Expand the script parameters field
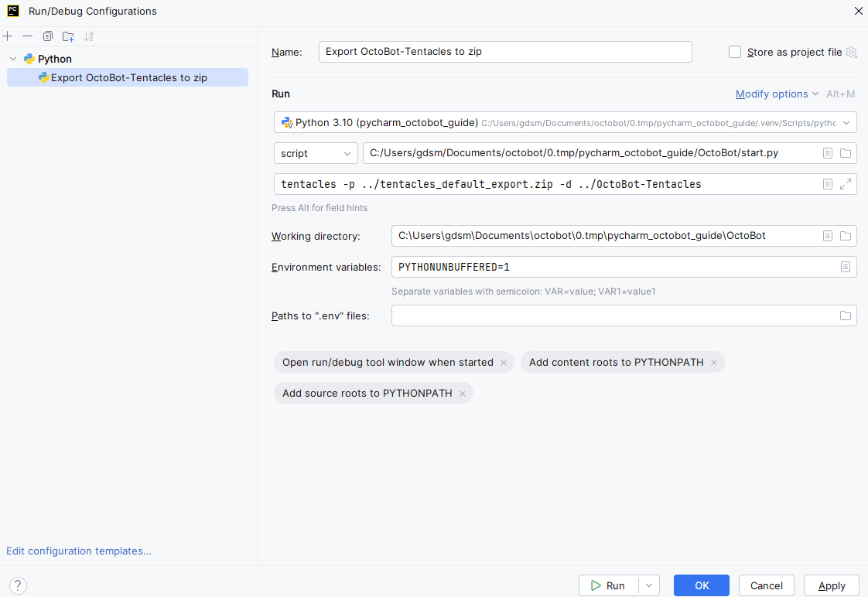Screen dimensions: 868x597 tap(846, 184)
